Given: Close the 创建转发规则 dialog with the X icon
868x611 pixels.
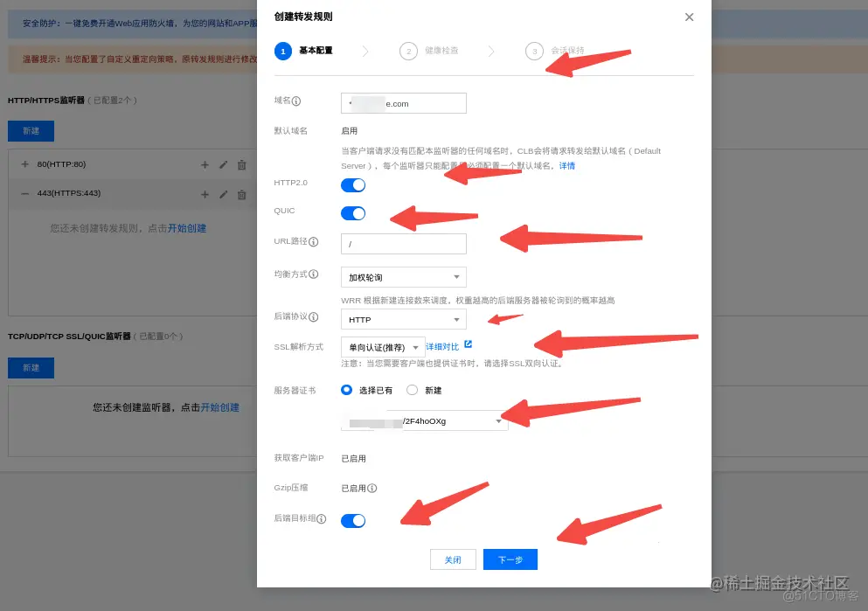Looking at the screenshot, I should (x=689, y=17).
